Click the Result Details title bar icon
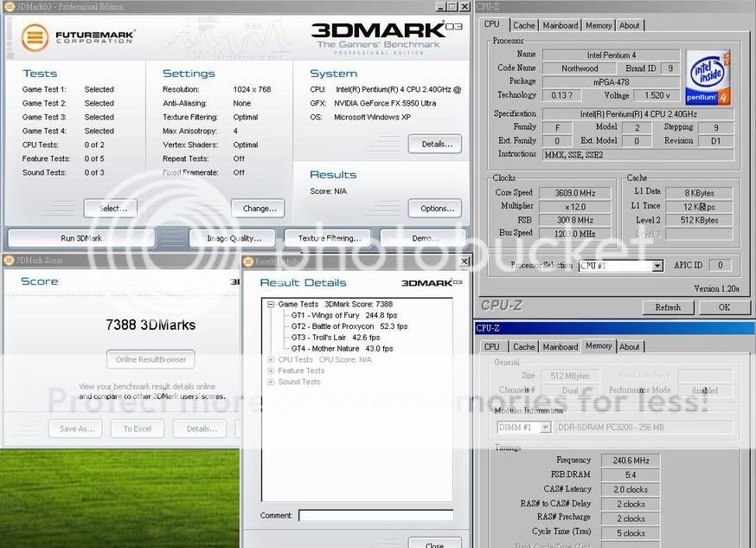 point(248,261)
